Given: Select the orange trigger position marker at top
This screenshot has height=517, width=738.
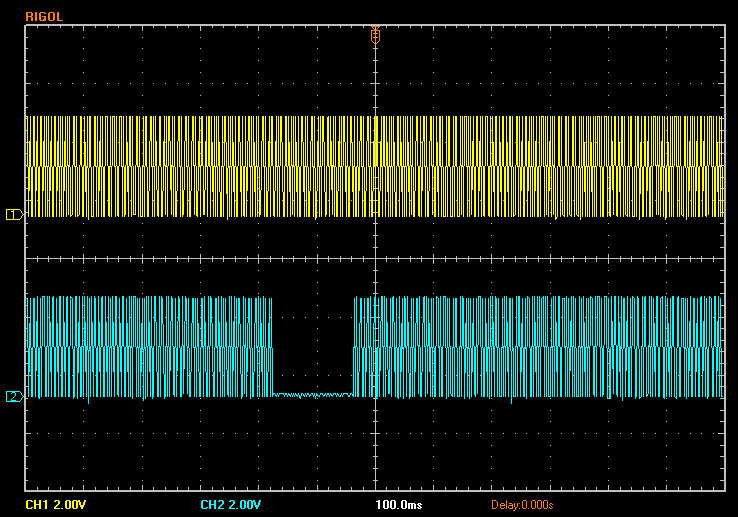Looking at the screenshot, I should tap(375, 35).
